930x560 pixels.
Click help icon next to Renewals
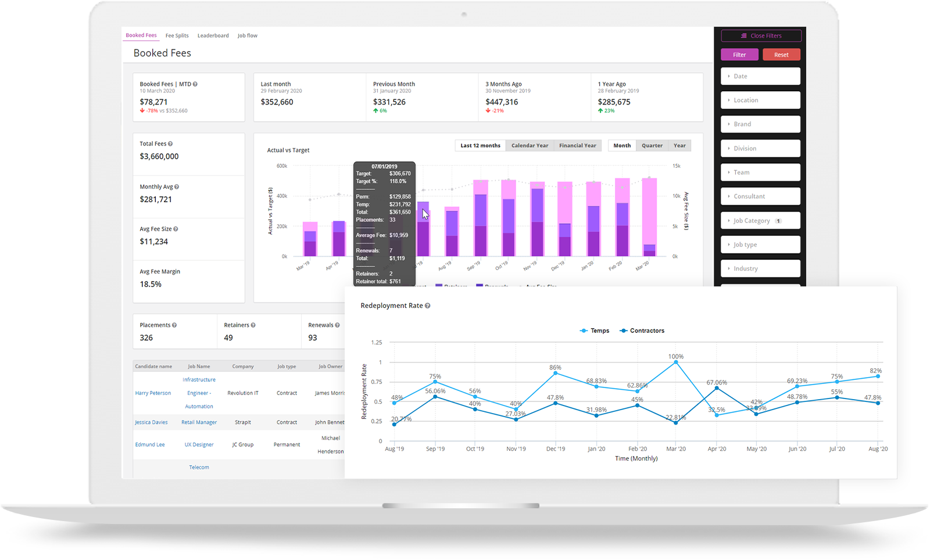tap(337, 325)
